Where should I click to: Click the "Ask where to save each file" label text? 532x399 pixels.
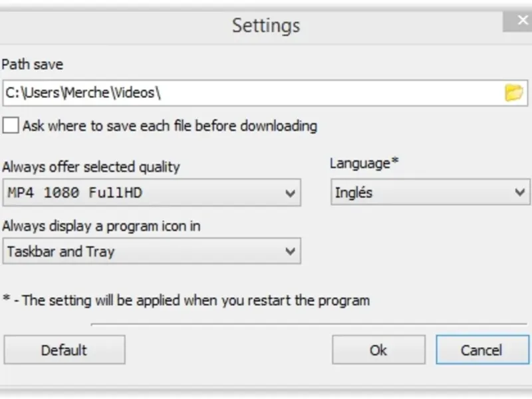click(x=170, y=126)
